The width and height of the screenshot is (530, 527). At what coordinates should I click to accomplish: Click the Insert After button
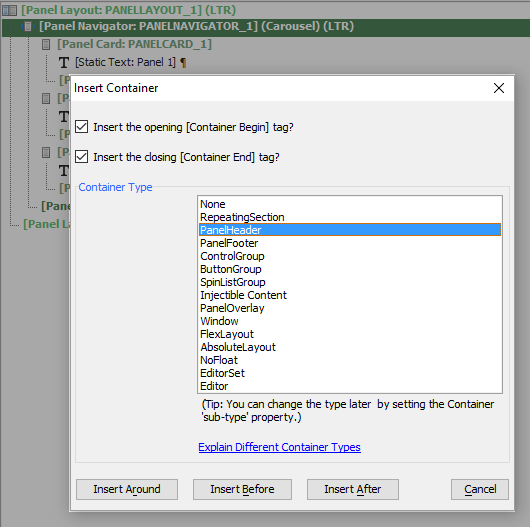(x=353, y=489)
